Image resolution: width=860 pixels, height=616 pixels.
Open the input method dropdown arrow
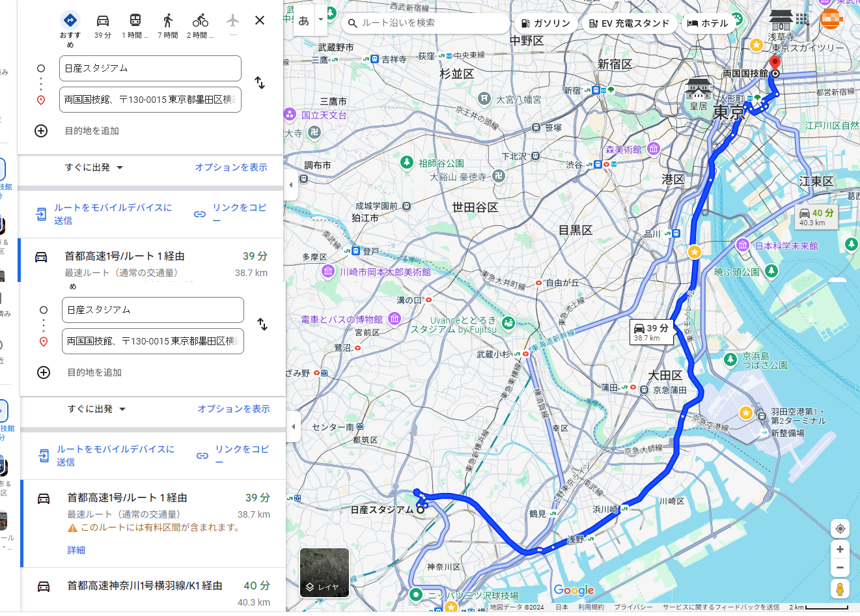point(320,20)
